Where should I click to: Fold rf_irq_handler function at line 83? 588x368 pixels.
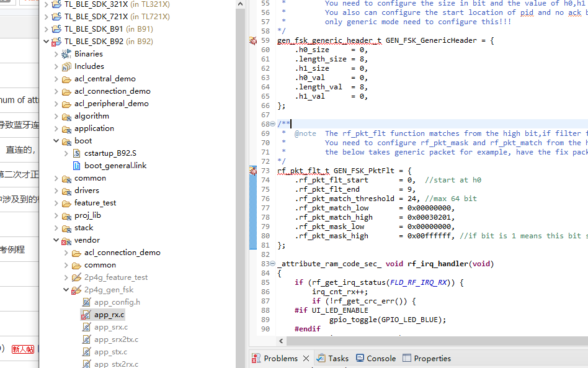[x=273, y=264]
